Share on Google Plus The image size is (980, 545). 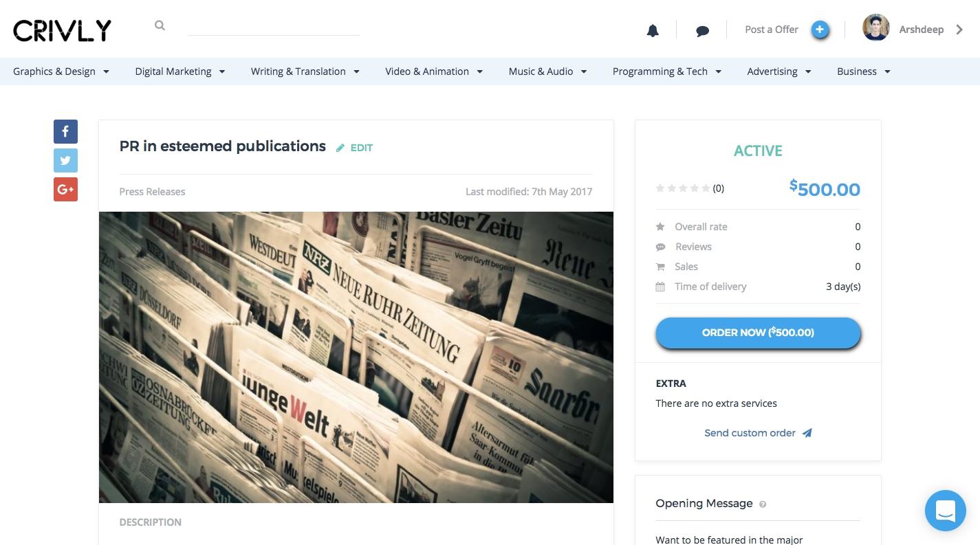tap(65, 189)
